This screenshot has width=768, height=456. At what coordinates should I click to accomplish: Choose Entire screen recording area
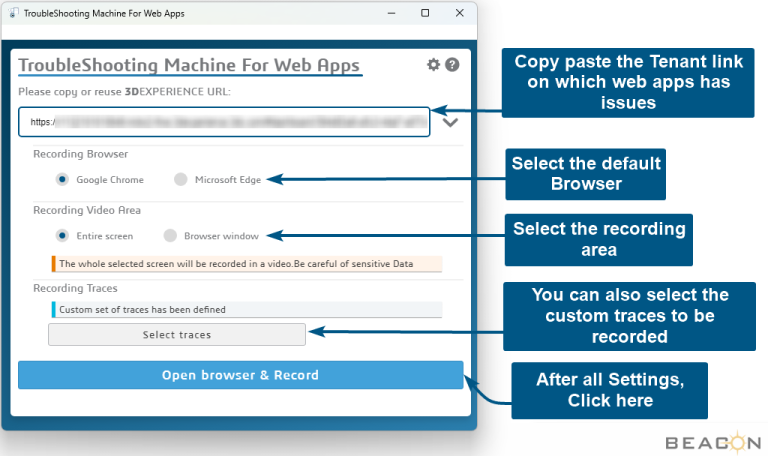point(62,236)
